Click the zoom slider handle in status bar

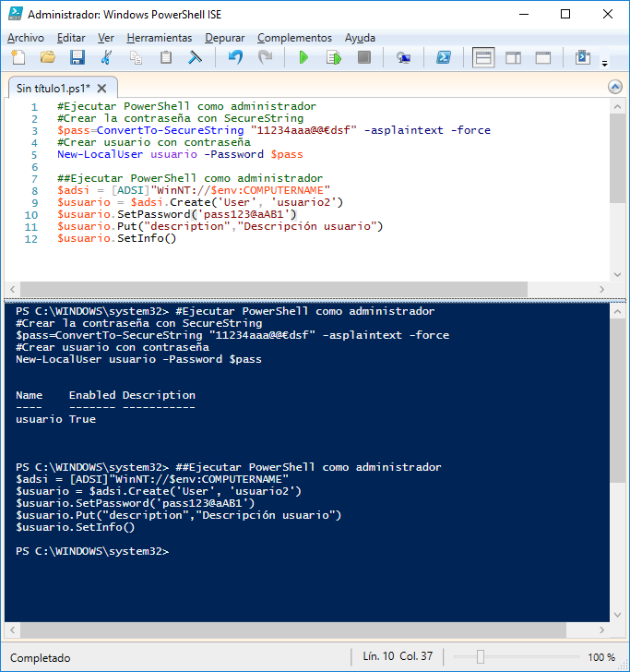[x=481, y=656]
